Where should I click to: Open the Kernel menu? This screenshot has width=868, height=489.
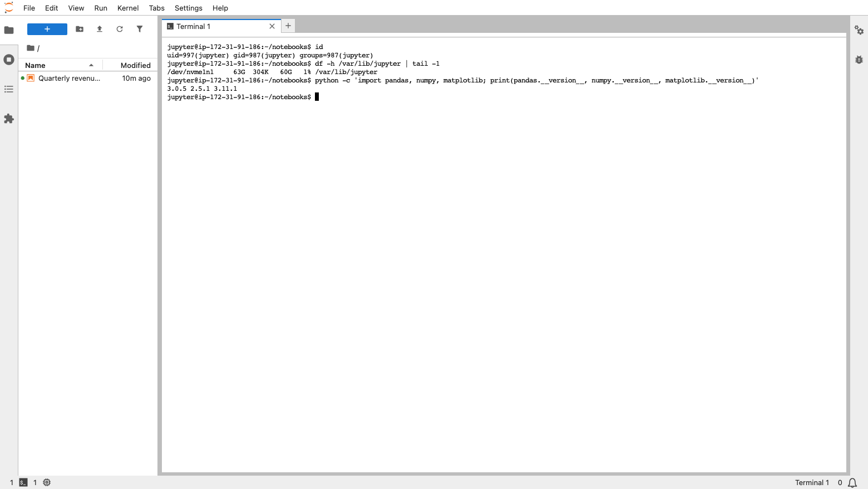[128, 8]
